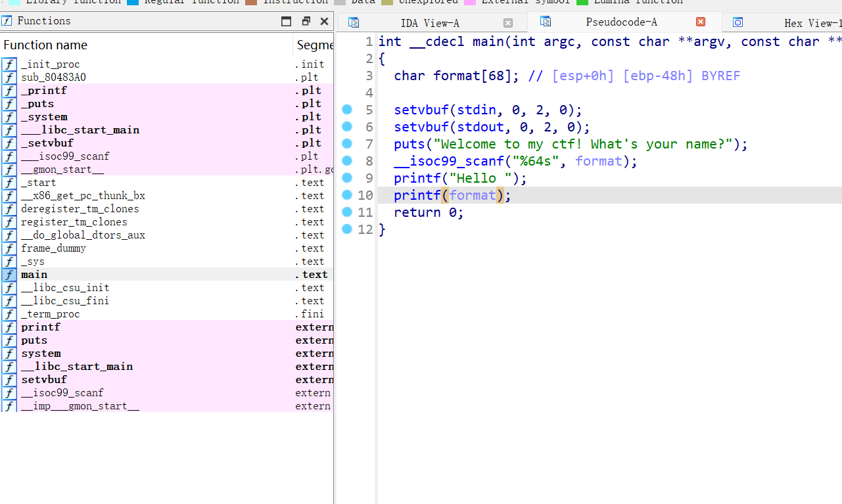Viewport: 842px width, 504px height.
Task: Close the IDA View-A tab
Action: point(508,23)
